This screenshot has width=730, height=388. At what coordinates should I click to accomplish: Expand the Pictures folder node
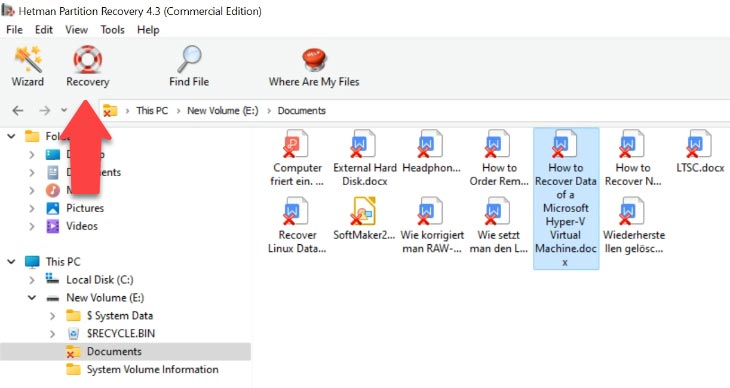click(32, 208)
